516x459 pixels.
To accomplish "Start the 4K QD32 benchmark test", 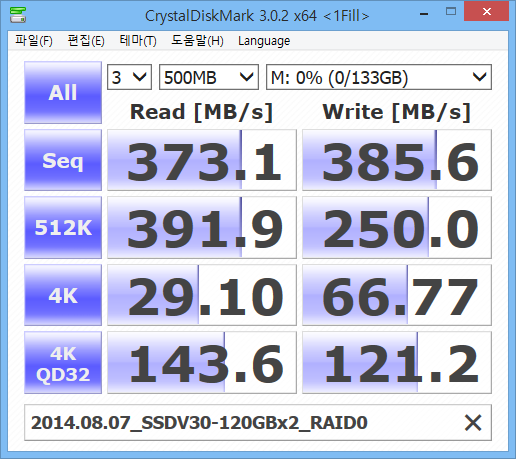I will click(63, 363).
